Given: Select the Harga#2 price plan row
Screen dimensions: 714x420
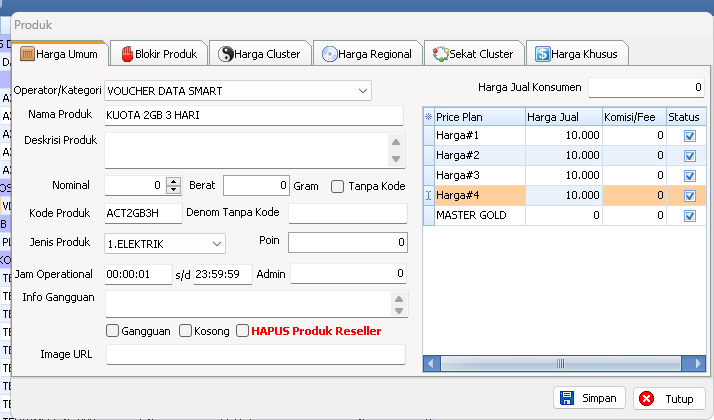Looking at the screenshot, I should [565, 156].
